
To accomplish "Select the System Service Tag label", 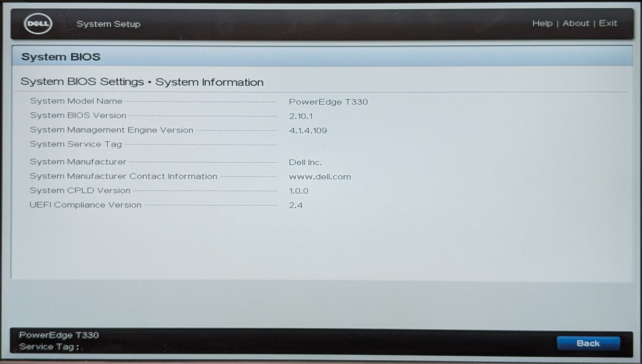I will [x=75, y=144].
